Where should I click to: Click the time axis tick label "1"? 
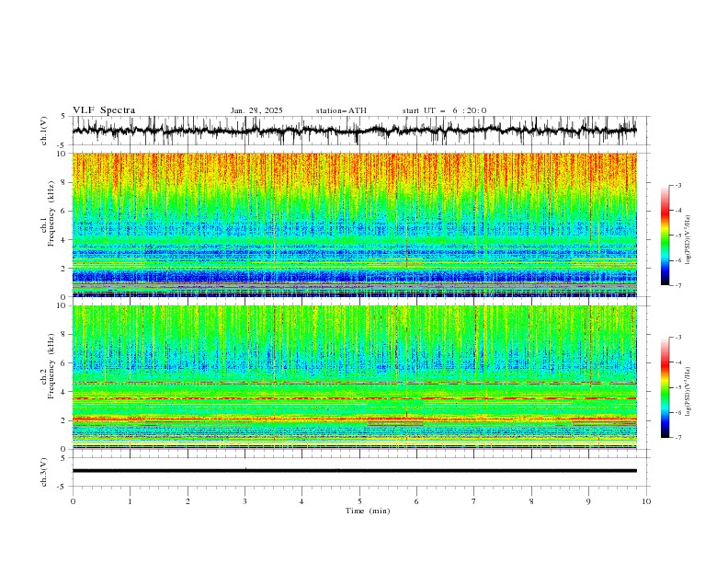130,501
